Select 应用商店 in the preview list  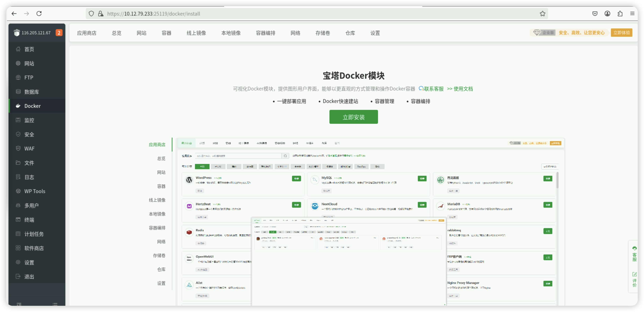pyautogui.click(x=157, y=145)
